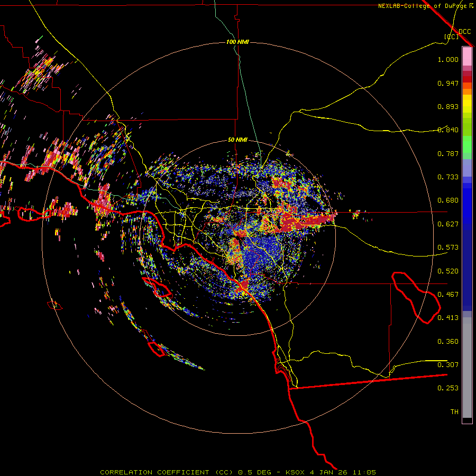This screenshot has width=476, height=476.
Task: Click the [CC] product label
Action: (452, 36)
